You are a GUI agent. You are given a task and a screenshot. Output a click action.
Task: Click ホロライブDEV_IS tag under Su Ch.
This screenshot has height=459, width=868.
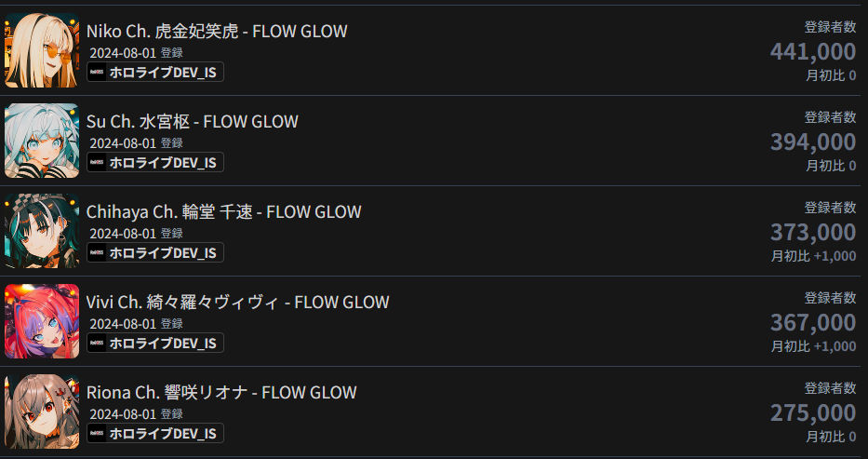[x=155, y=162]
